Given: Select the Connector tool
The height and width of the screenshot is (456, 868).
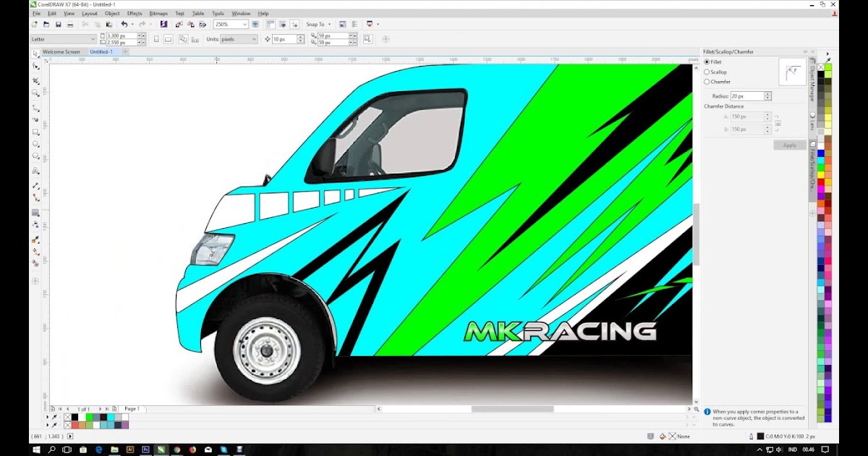Looking at the screenshot, I should [x=35, y=197].
